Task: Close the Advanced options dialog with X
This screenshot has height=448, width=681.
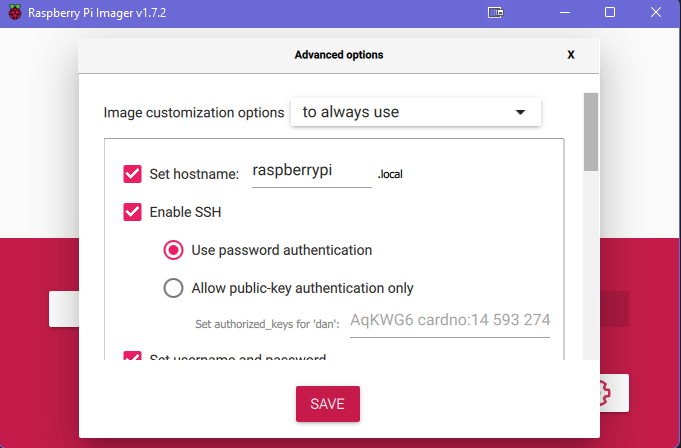Action: (x=571, y=55)
